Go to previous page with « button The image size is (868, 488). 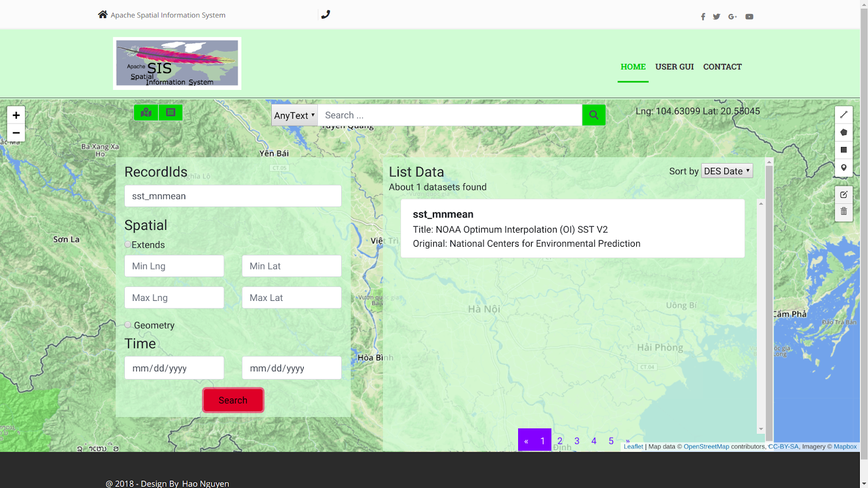coord(526,440)
